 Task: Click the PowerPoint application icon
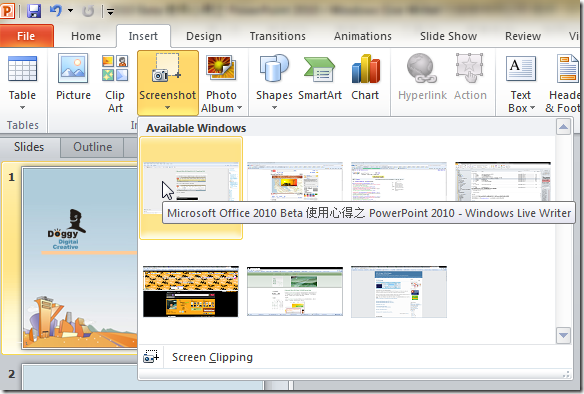click(7, 11)
